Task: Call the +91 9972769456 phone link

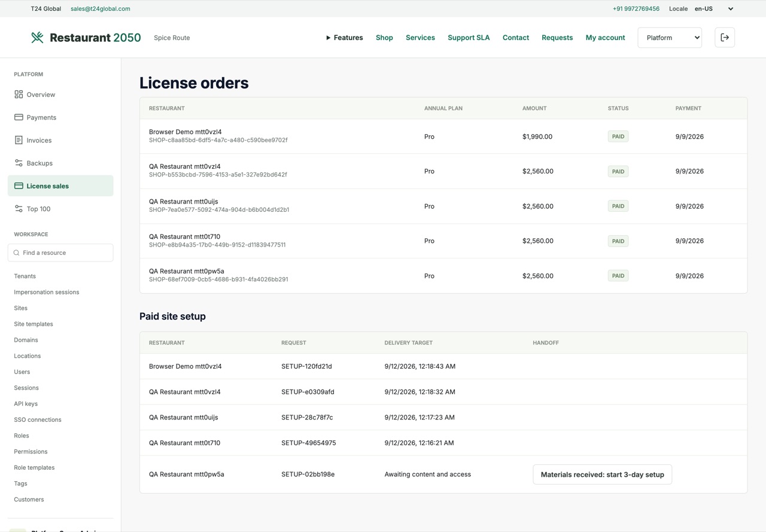Action: click(636, 9)
